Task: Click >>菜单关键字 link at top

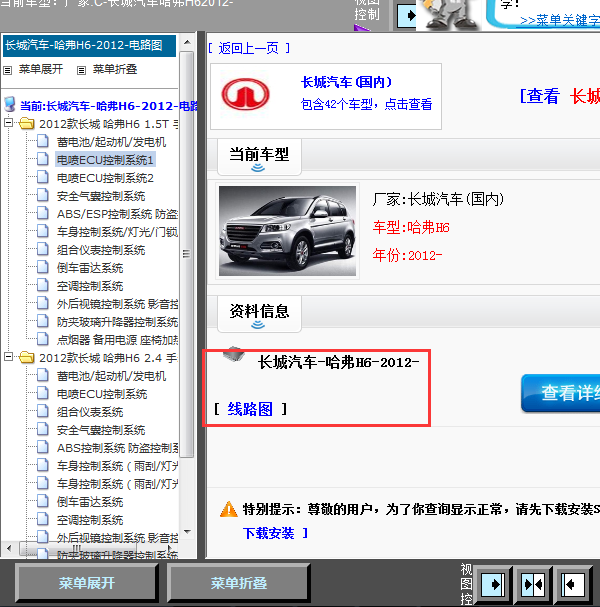Action: (560, 20)
